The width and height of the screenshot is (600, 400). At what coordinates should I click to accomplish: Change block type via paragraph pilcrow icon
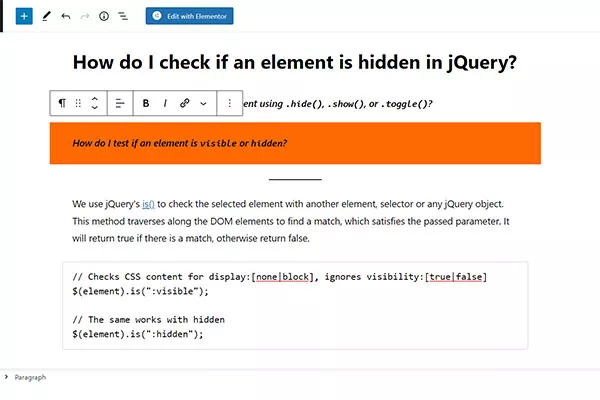62,103
